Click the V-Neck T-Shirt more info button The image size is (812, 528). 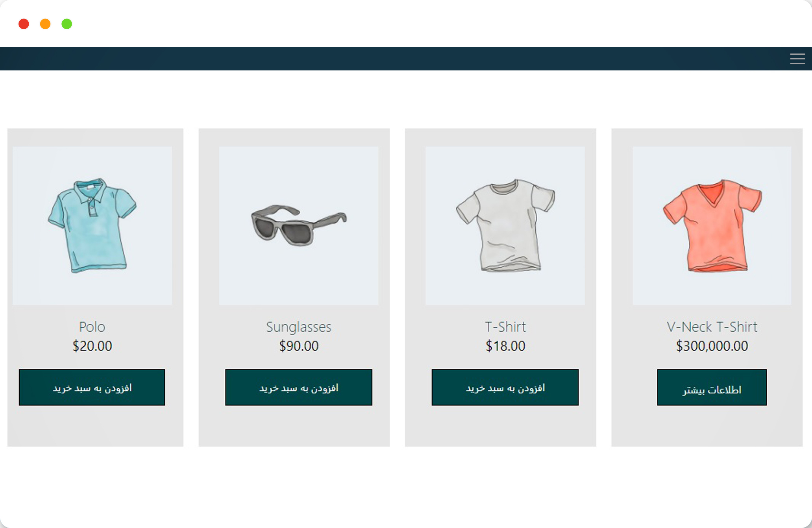click(712, 387)
